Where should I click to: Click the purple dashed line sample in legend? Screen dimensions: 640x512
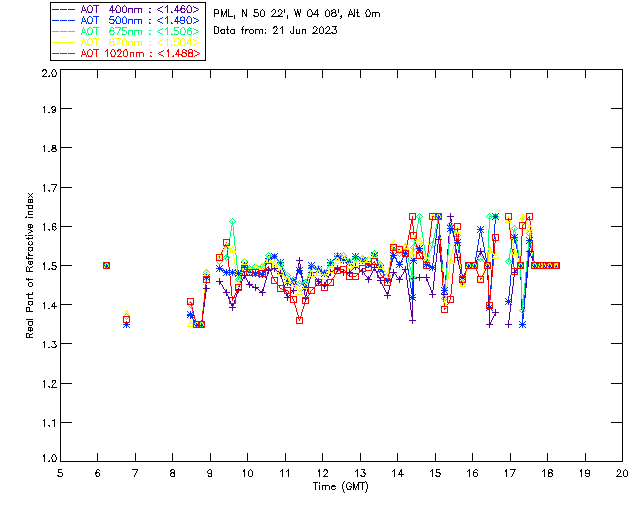click(64, 9)
